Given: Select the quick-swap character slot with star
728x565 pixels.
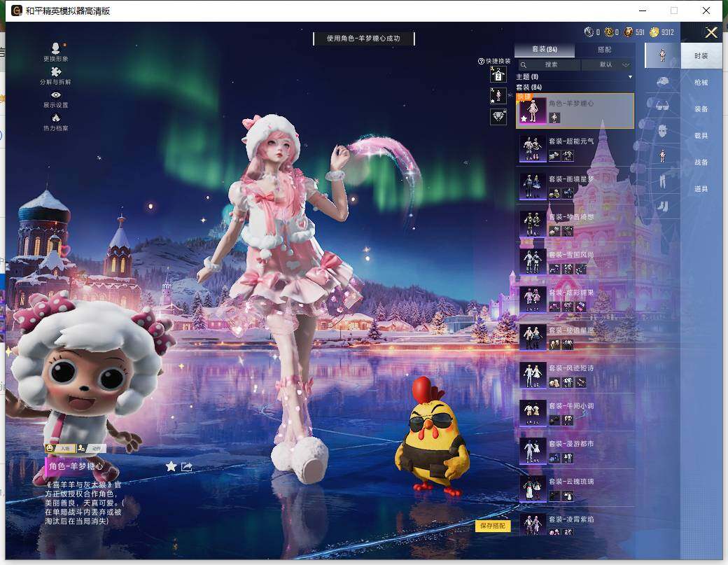Looking at the screenshot, I should (498, 96).
